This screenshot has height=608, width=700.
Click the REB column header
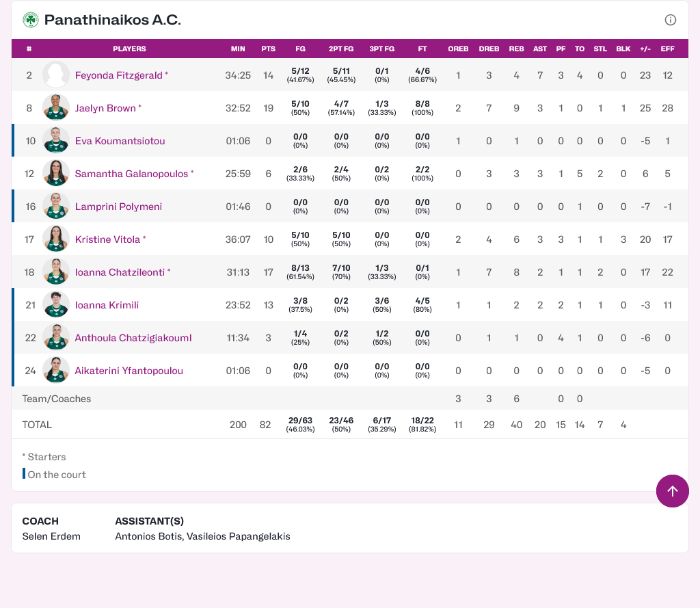pos(516,49)
